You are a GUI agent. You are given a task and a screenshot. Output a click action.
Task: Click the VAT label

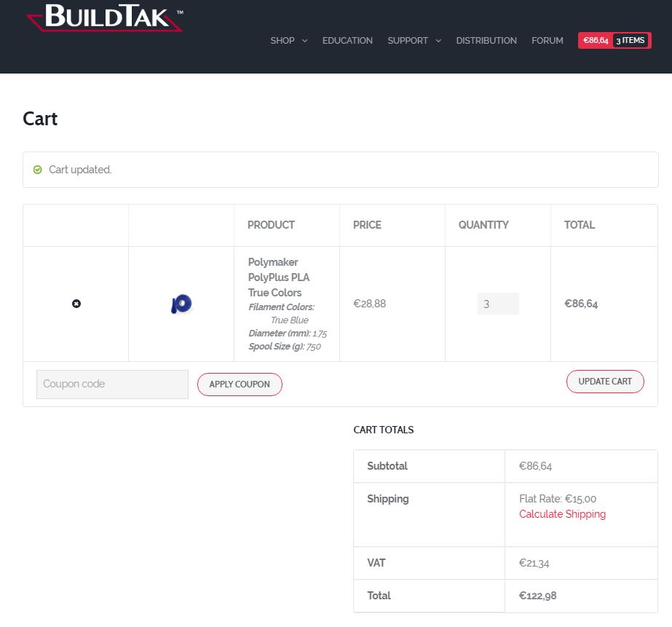tap(376, 563)
